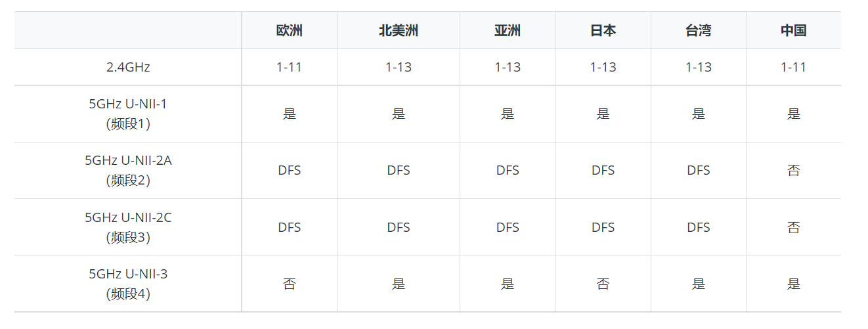This screenshot has height=329, width=868.
Task: Click the U-NII-2C DFS cell for 日本
Action: (603, 227)
